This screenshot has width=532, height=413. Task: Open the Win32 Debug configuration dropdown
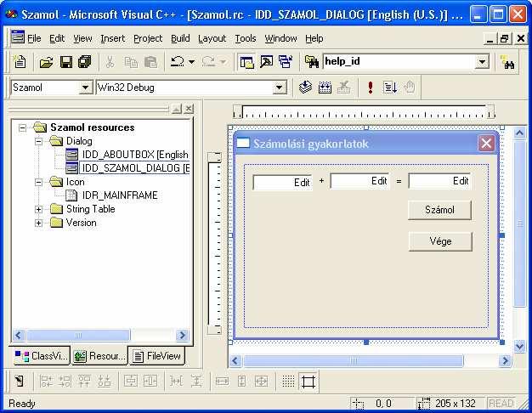tap(279, 88)
